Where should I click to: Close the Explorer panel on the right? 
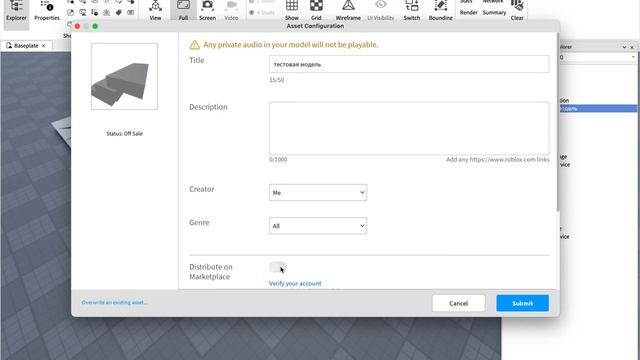coord(632,47)
